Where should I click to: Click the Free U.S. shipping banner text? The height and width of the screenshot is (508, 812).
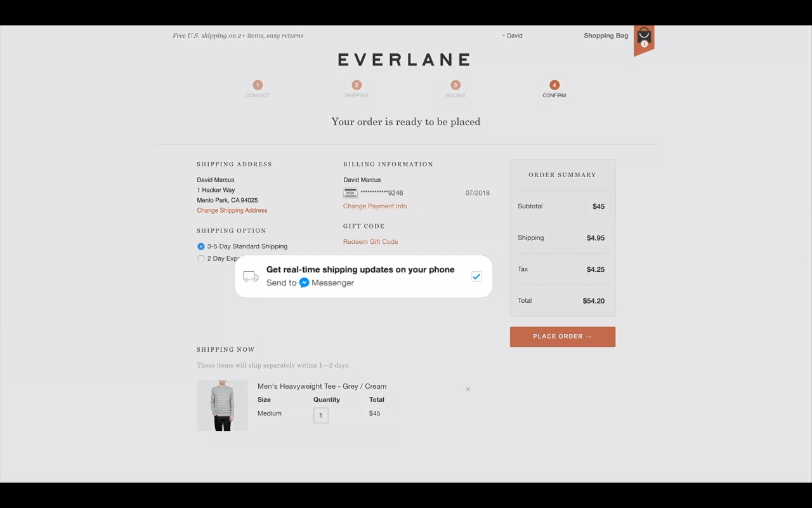[238, 36]
